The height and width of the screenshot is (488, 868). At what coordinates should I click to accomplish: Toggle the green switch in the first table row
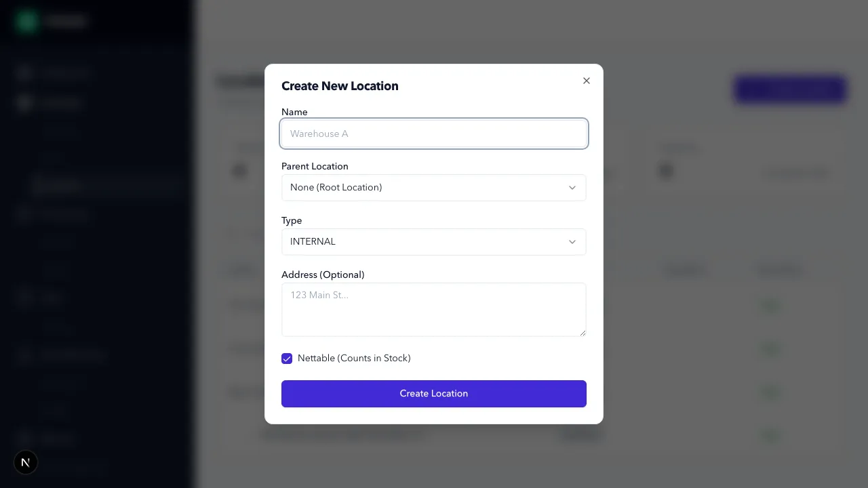point(770,306)
